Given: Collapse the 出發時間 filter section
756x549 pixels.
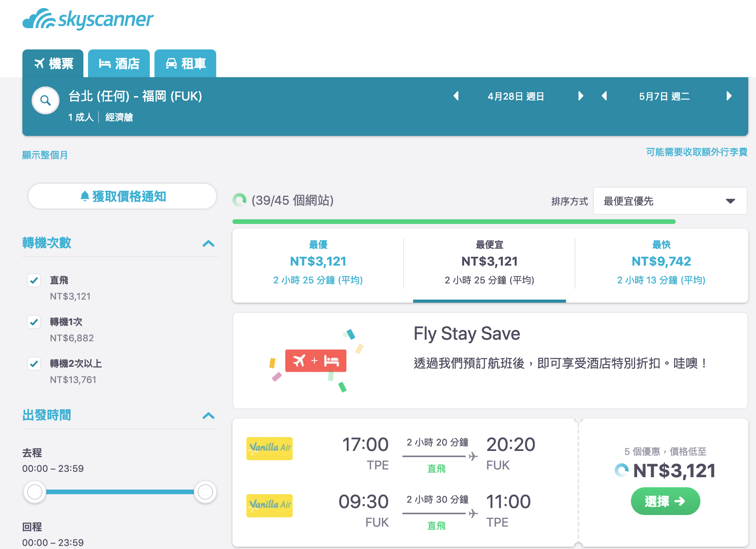Looking at the screenshot, I should (x=208, y=415).
